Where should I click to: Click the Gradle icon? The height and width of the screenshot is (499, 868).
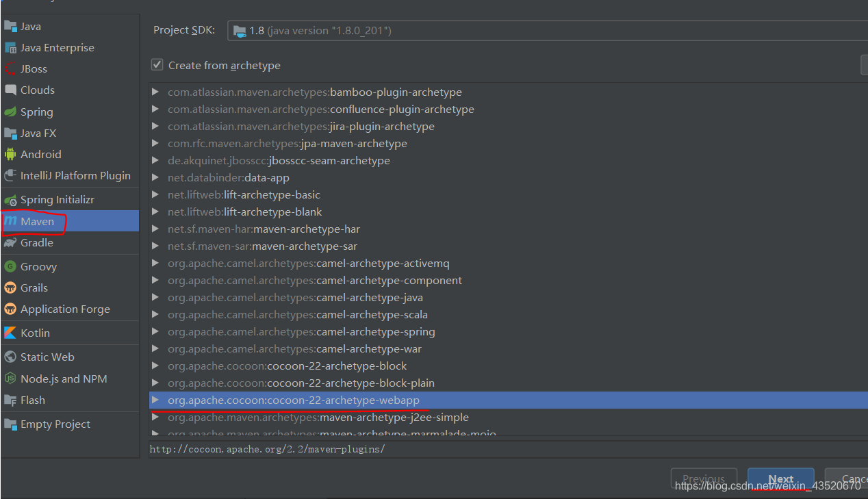pyautogui.click(x=10, y=243)
